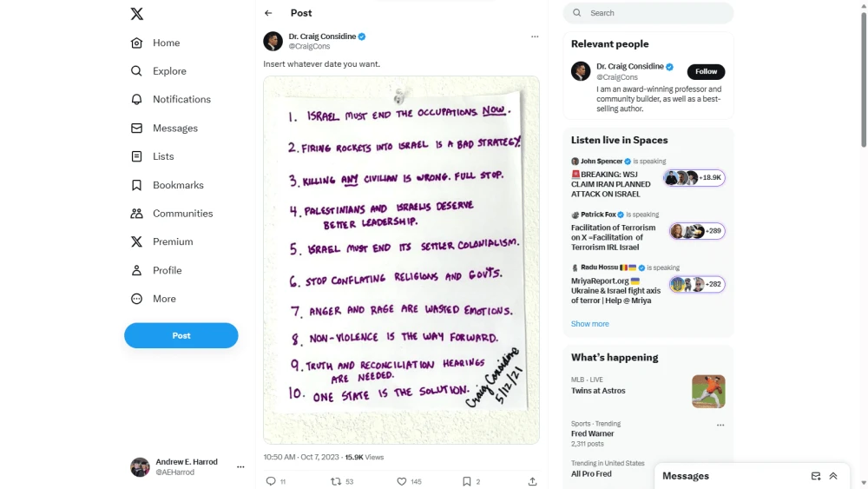Go back using the back arrow

pos(268,13)
